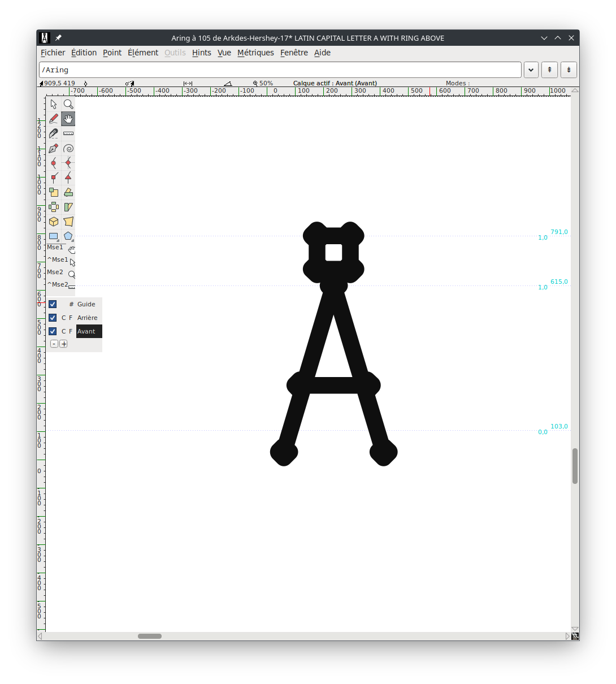Screen dimensions: 616x684
Task: Click the horizontal scrollbar thumb
Action: click(150, 636)
